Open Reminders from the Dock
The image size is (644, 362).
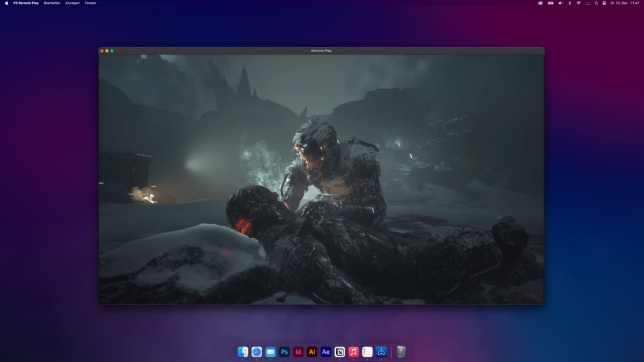(368, 353)
